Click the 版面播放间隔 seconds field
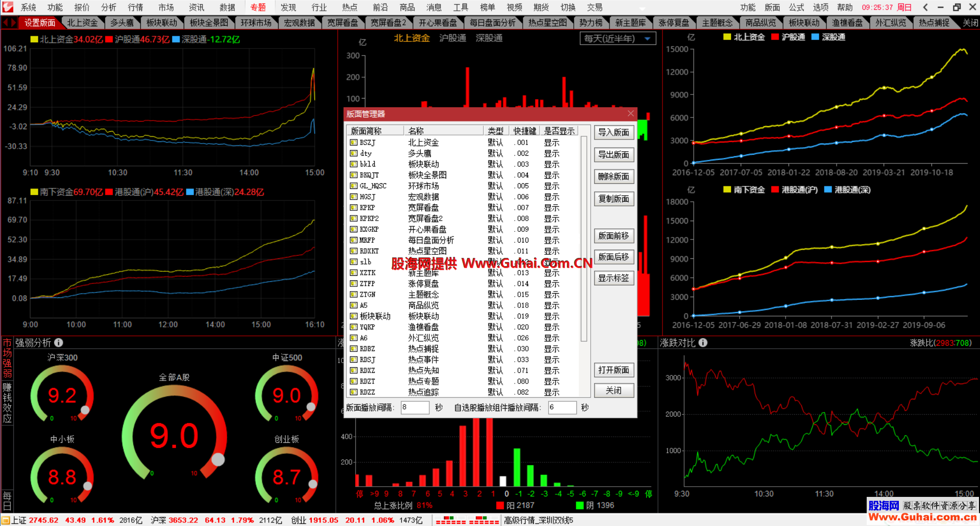 415,408
